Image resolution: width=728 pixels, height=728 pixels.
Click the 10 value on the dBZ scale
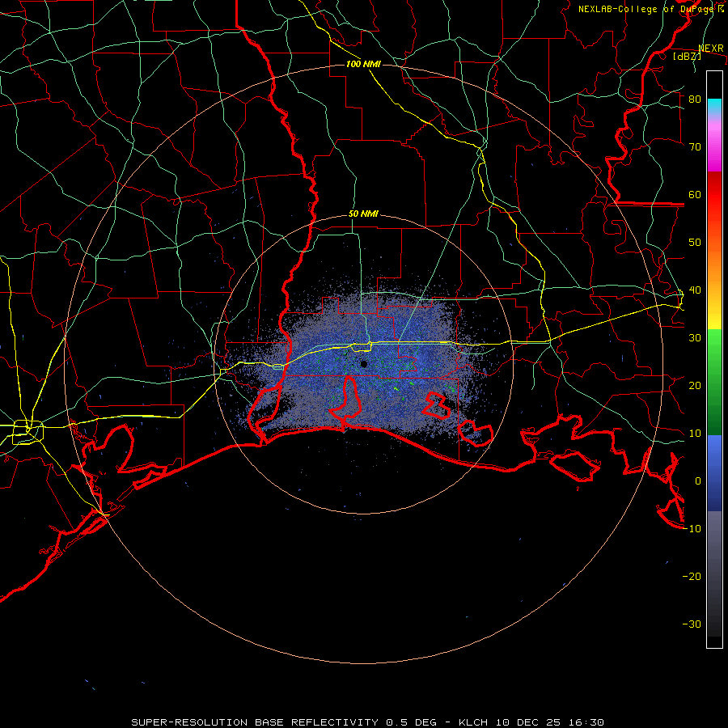pyautogui.click(x=695, y=434)
